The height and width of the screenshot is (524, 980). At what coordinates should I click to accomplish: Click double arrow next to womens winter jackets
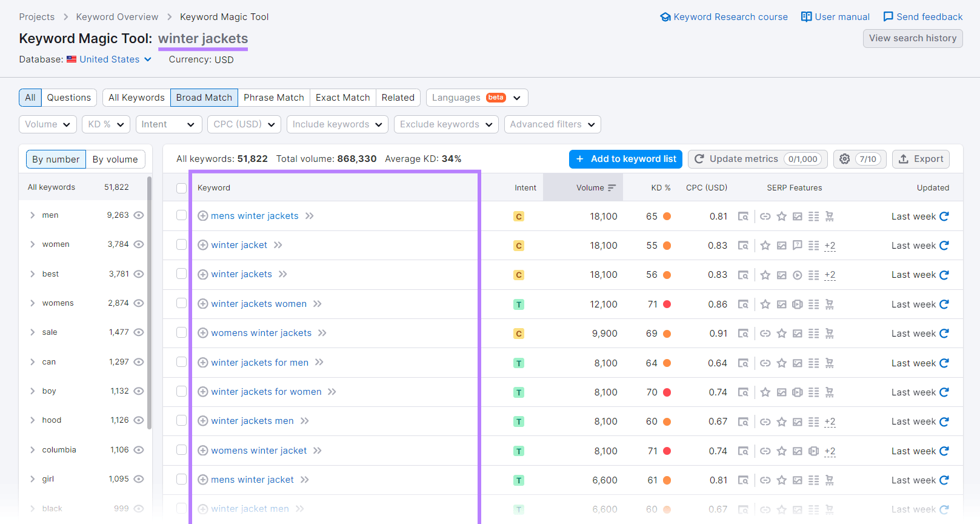coord(322,333)
